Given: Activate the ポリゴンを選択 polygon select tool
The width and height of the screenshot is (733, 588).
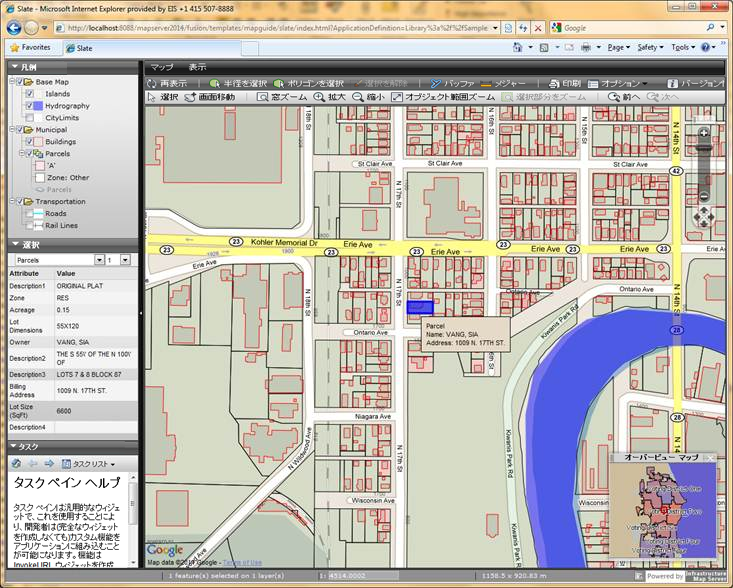Looking at the screenshot, I should [x=309, y=84].
